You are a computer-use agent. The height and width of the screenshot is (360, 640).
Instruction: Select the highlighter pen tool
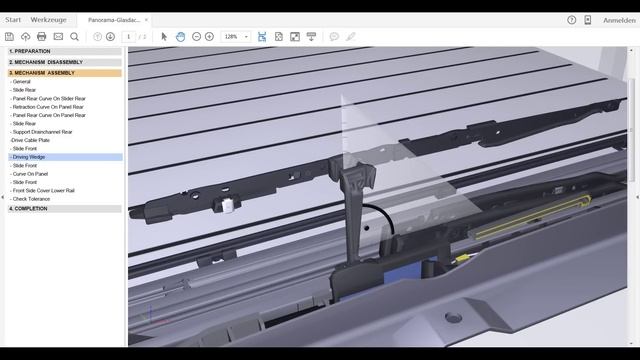[351, 37]
